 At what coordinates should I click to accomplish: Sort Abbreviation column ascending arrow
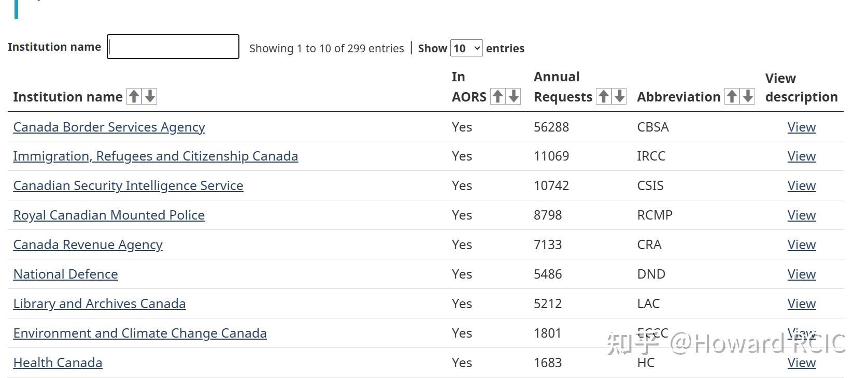[x=731, y=96]
